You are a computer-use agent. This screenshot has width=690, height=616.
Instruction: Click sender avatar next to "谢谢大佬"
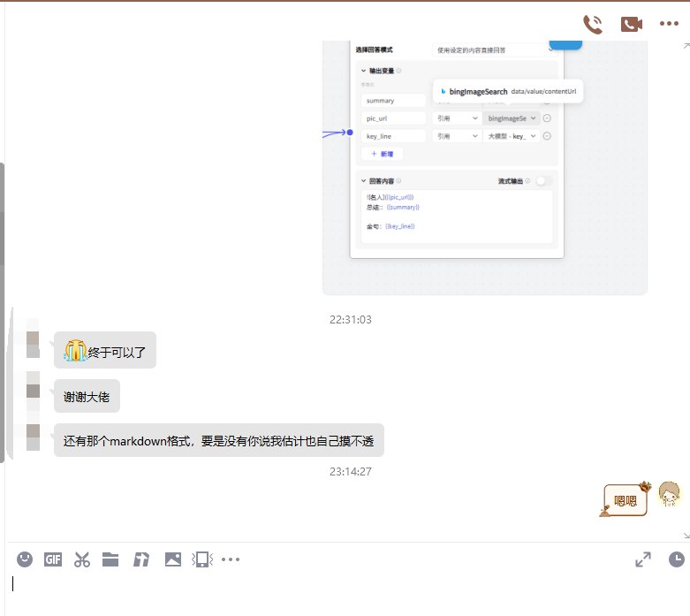tap(33, 391)
